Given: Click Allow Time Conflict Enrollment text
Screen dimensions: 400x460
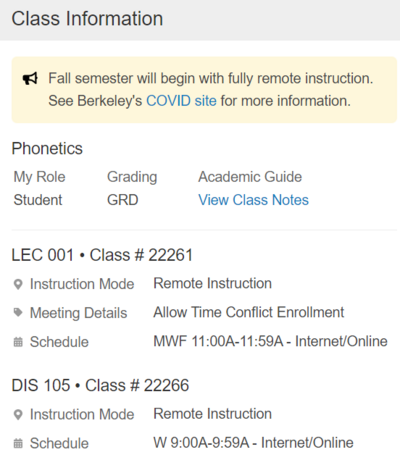Looking at the screenshot, I should pos(249,312).
